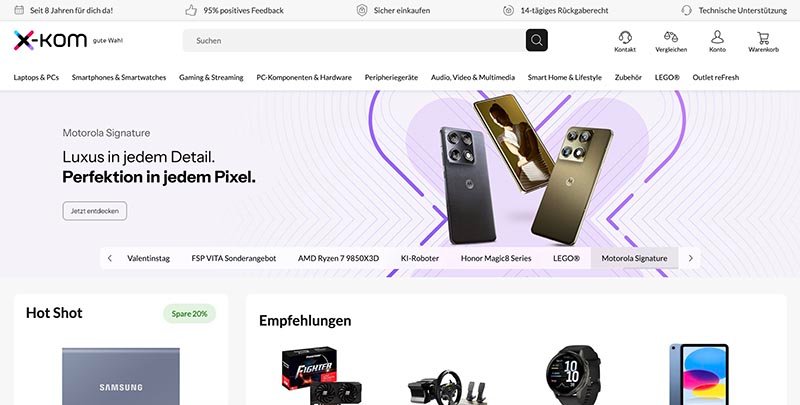The height and width of the screenshot is (405, 800).
Task: Open the Laptops & PCs menu
Action: (36, 78)
